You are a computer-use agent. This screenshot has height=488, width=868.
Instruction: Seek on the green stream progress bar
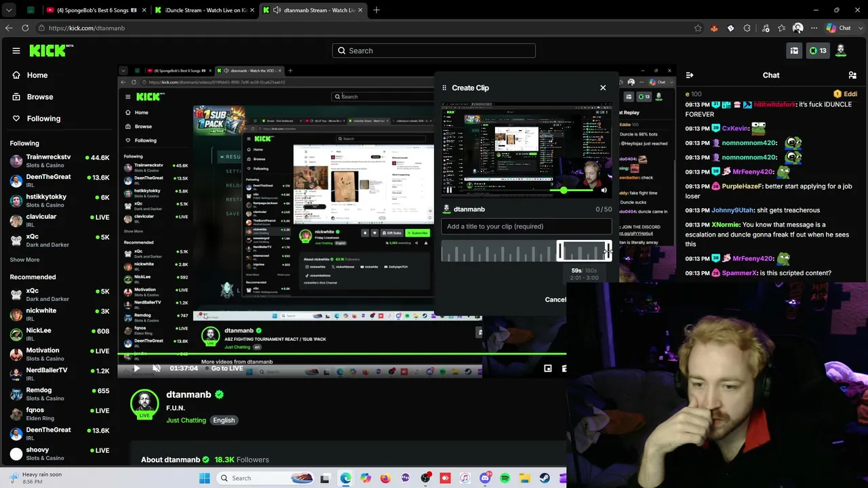(342, 354)
